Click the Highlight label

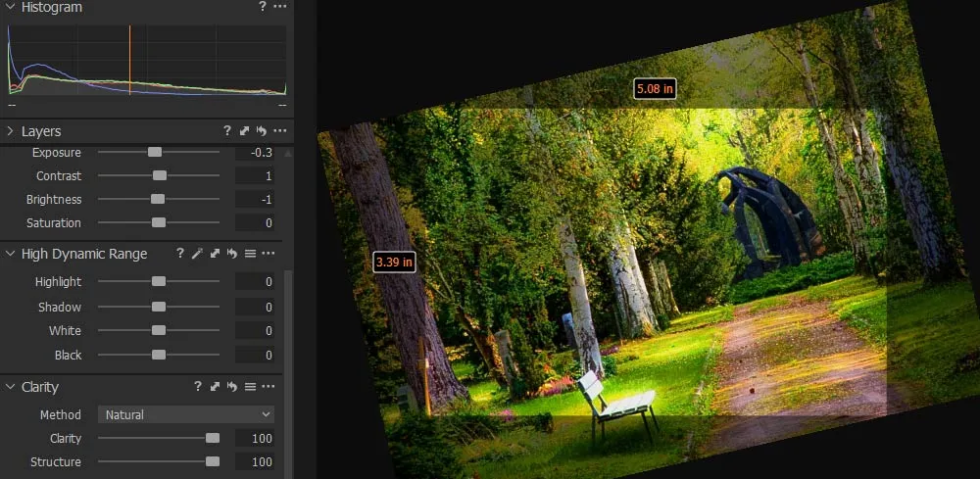point(58,282)
